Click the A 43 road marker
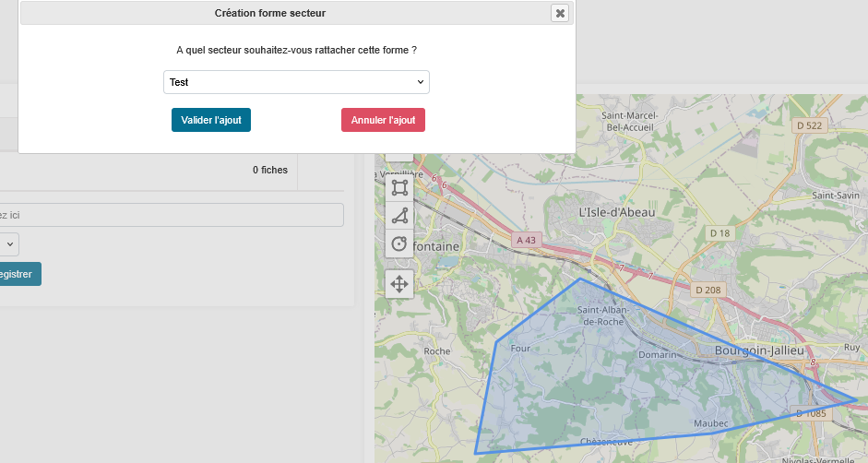868x463 pixels. pos(526,240)
